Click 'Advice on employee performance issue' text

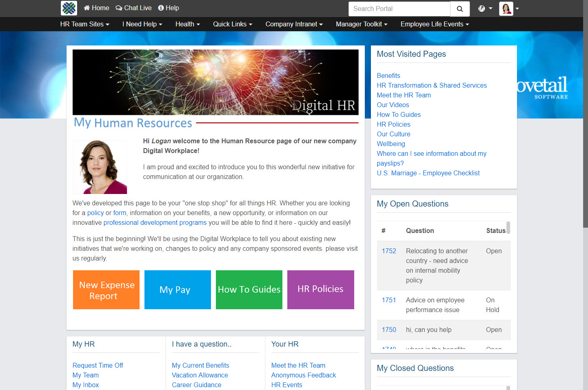click(435, 305)
